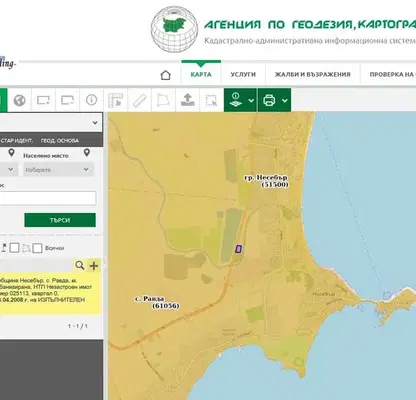Open the ПРОВЕРКА НА menu item
This screenshot has height=400, width=416.
392,74
